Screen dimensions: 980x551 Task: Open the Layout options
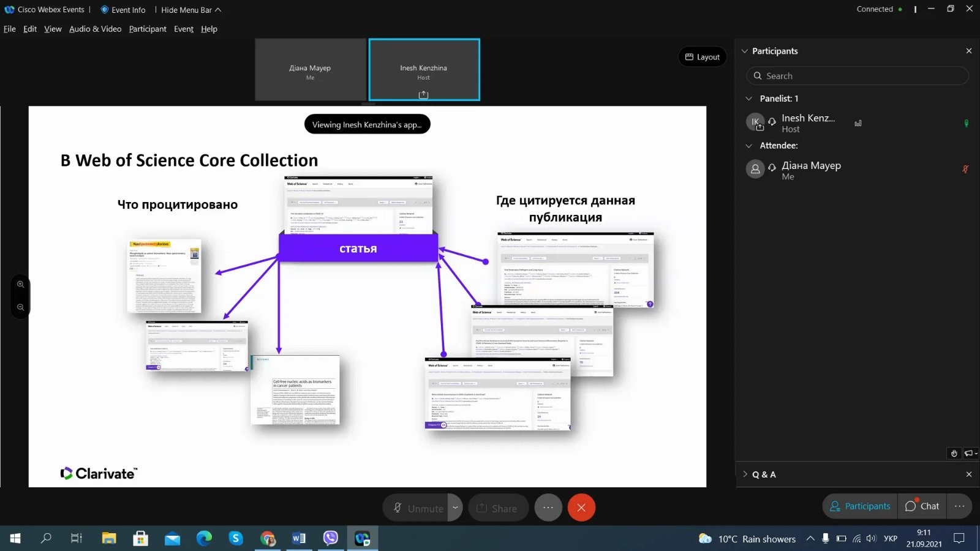click(x=703, y=57)
